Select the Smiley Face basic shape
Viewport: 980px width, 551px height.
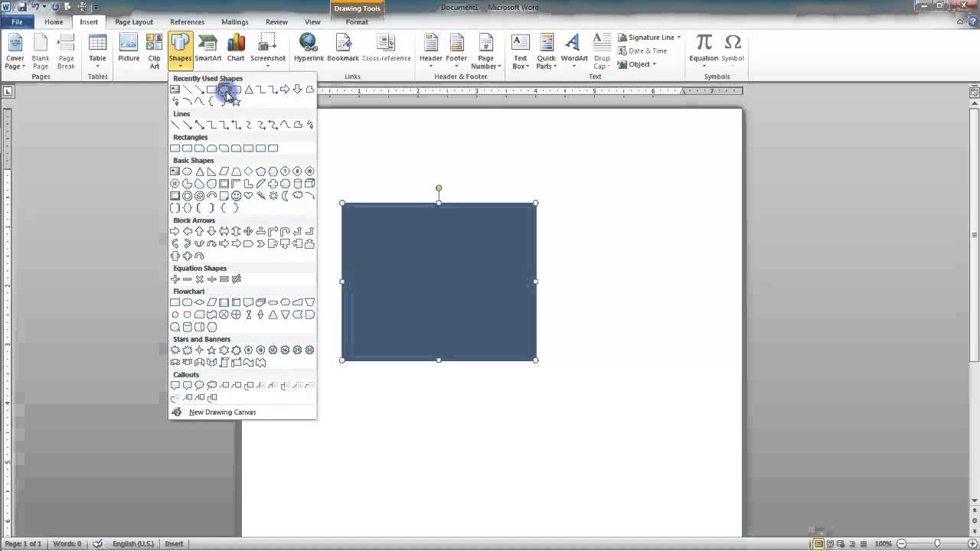pyautogui.click(x=236, y=196)
